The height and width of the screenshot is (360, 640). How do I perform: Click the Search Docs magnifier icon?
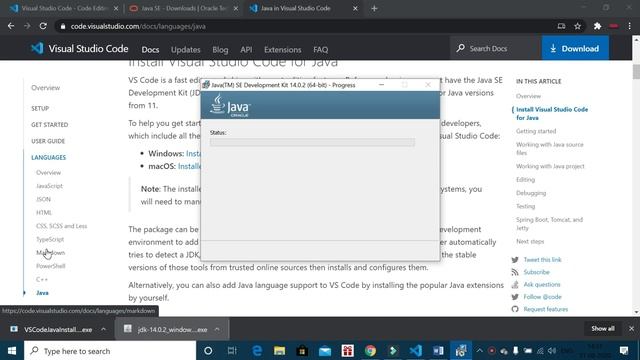click(460, 48)
